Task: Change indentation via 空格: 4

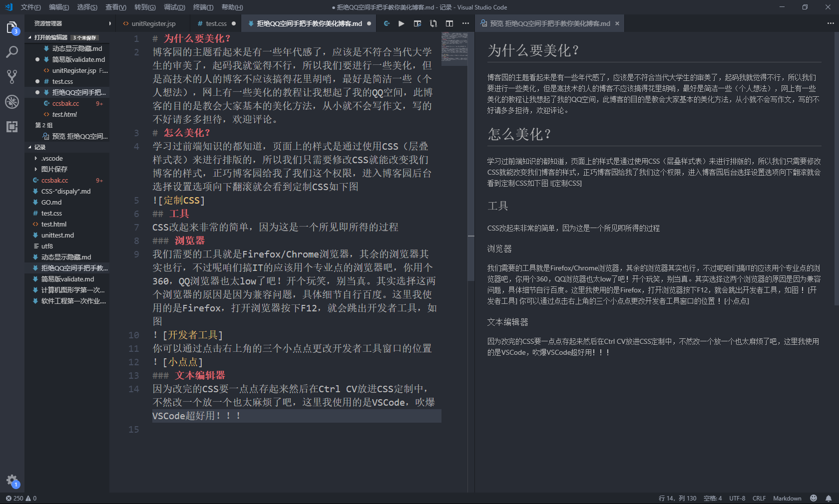Action: click(713, 498)
